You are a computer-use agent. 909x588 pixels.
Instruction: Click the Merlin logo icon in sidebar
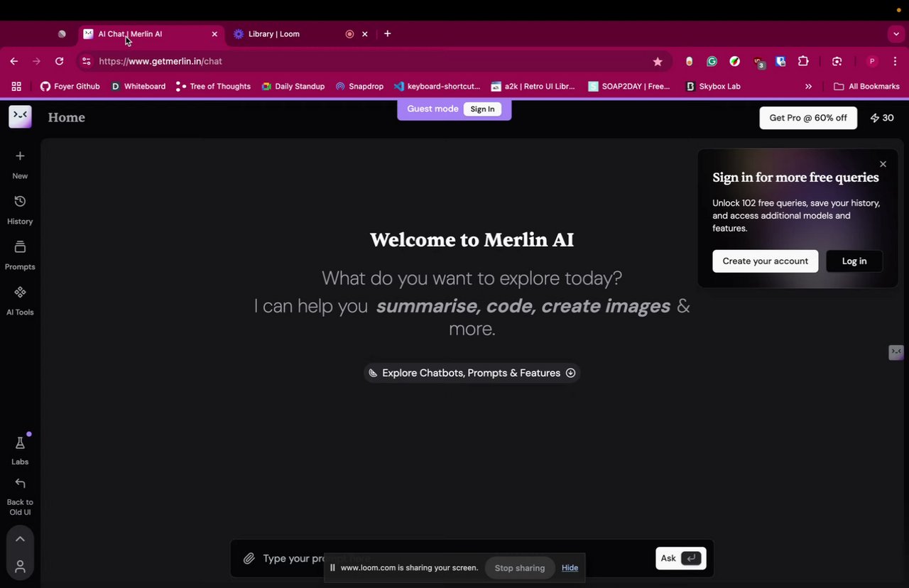point(20,117)
